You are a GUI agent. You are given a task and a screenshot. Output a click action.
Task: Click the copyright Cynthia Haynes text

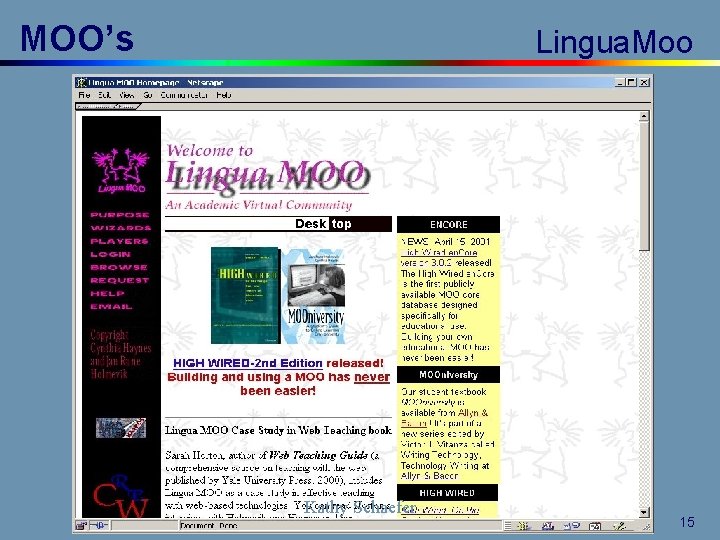click(x=121, y=354)
